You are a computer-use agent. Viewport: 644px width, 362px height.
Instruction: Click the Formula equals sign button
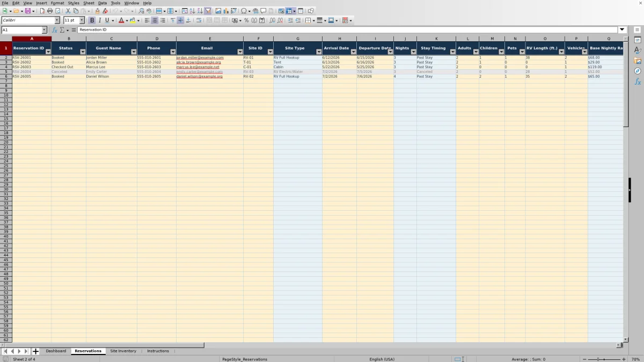(74, 30)
